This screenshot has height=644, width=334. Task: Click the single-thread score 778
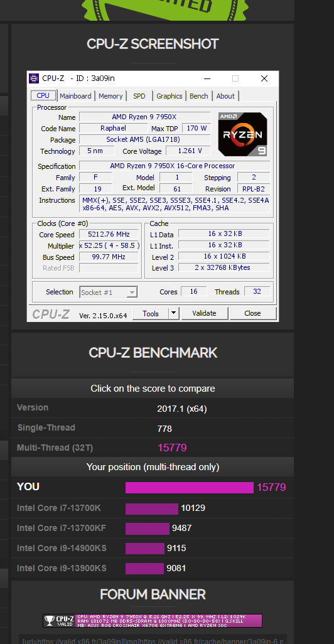(x=164, y=429)
